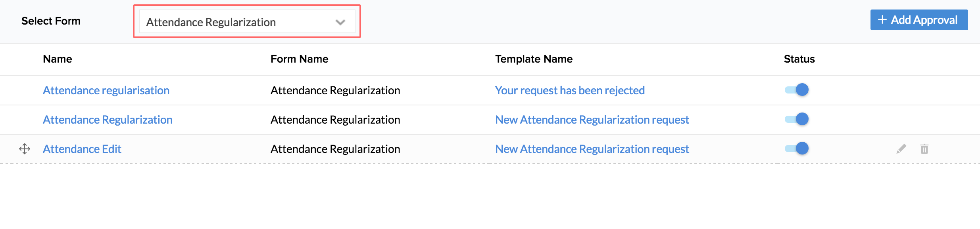The width and height of the screenshot is (980, 229).
Task: Click the move handle beside Attendance Edit
Action: 25,149
